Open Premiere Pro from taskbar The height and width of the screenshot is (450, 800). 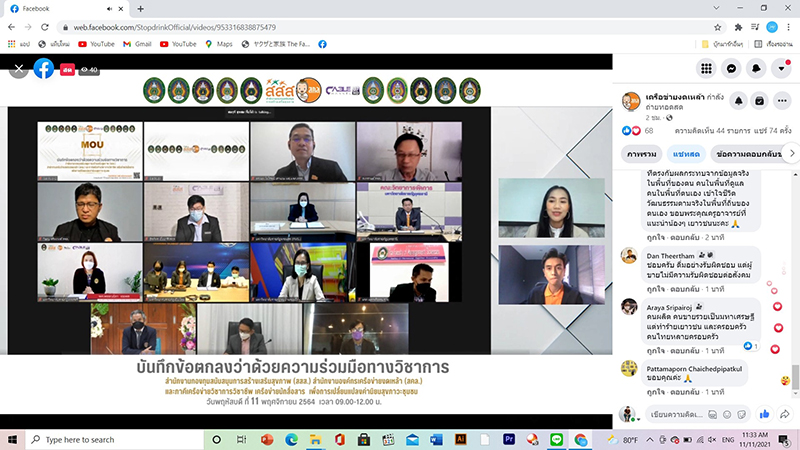point(509,439)
